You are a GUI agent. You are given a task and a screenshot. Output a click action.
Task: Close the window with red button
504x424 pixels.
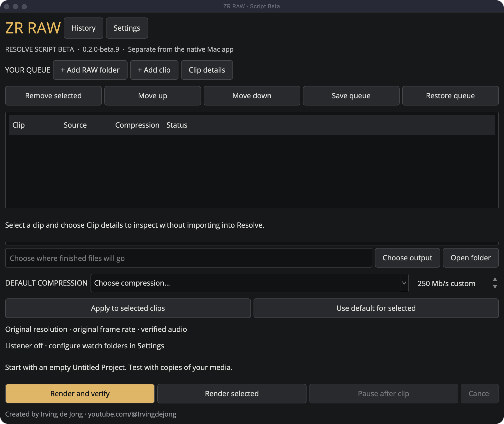7,6
